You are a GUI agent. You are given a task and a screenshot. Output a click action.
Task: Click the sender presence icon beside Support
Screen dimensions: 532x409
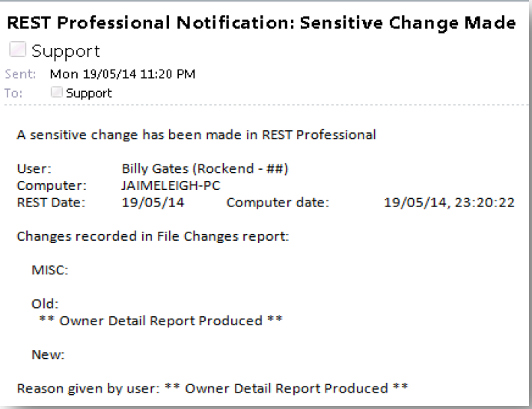[x=17, y=49]
